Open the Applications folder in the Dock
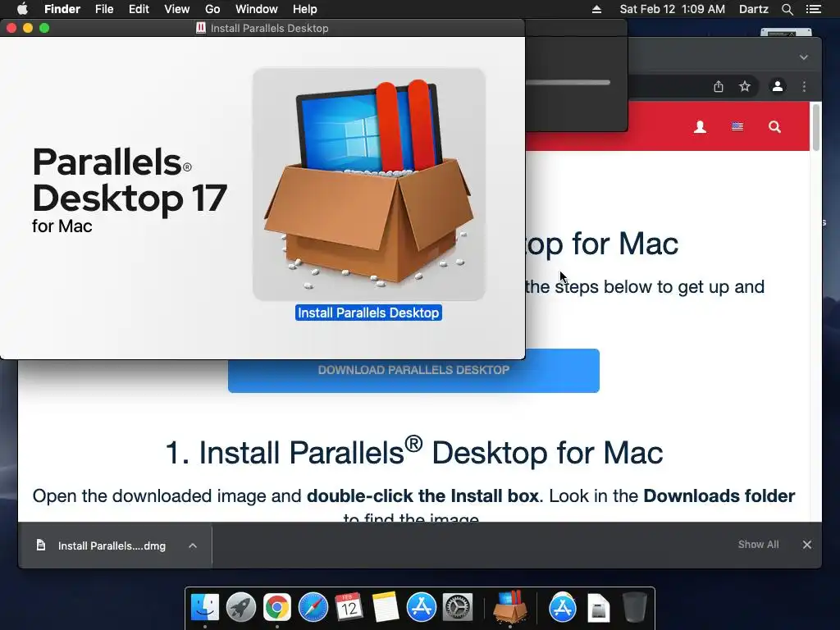Screen dimensions: 840x630 click(x=563, y=608)
